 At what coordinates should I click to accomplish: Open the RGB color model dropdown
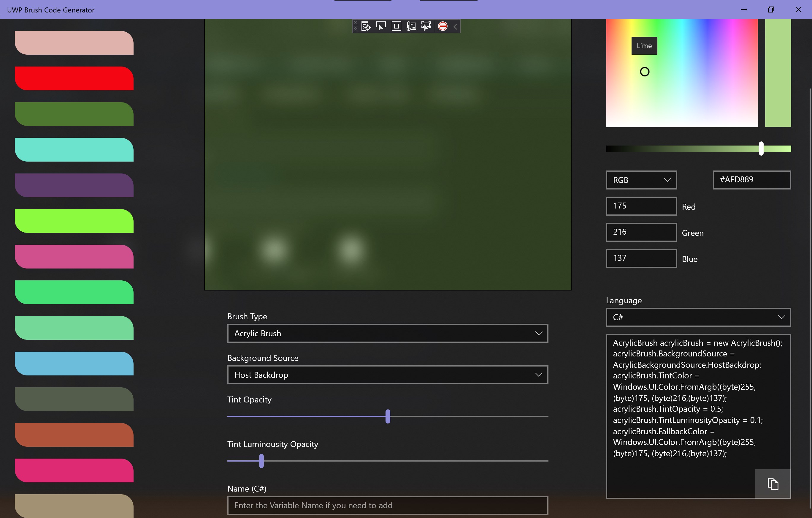pyautogui.click(x=641, y=180)
